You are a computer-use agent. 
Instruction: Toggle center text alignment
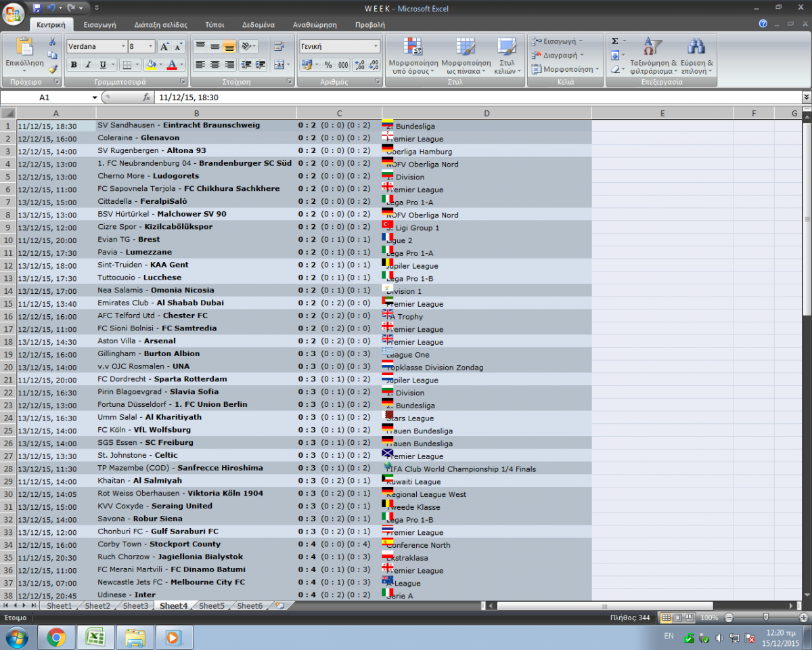[215, 65]
